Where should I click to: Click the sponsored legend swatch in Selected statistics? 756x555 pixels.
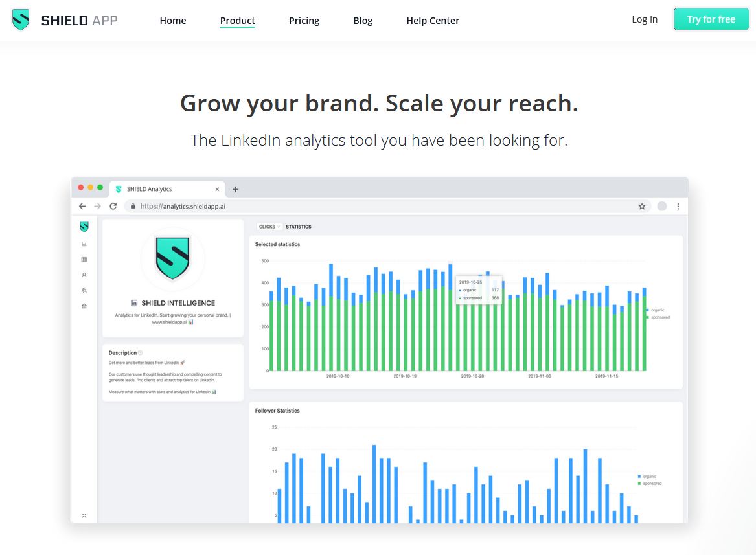(648, 317)
